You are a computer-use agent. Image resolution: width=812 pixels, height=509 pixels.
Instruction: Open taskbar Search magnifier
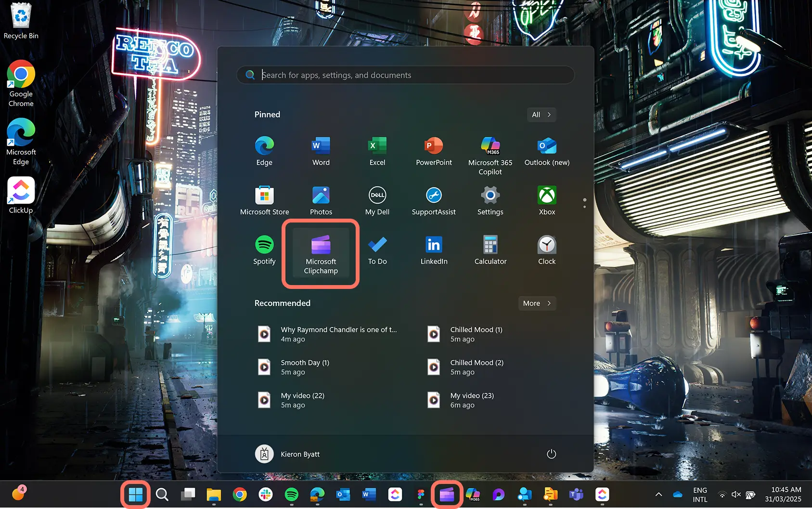tap(162, 495)
